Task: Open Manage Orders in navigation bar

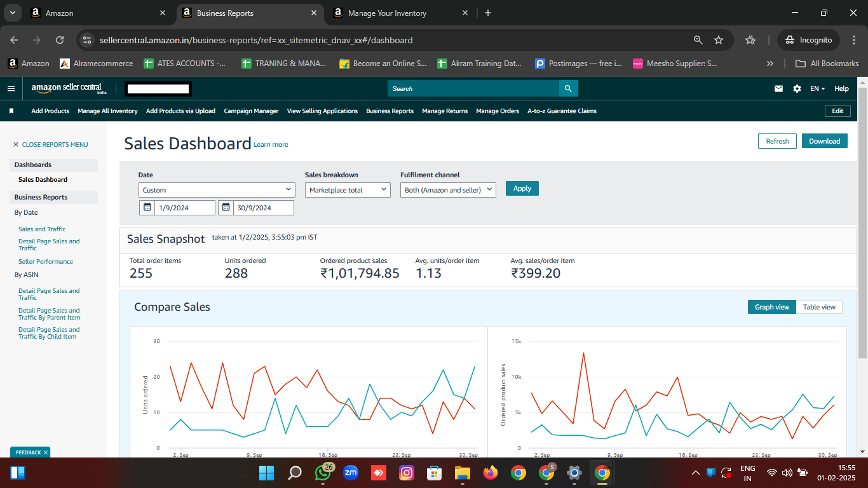Action: coord(497,111)
